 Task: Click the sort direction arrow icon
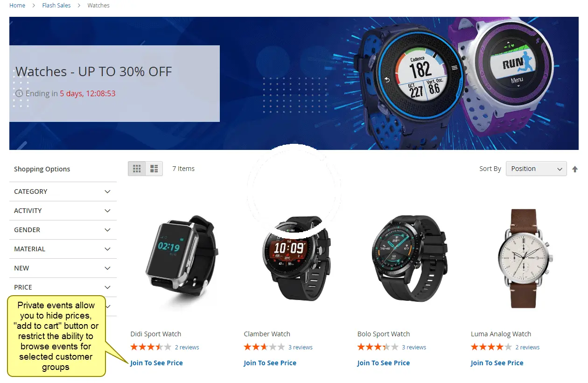[x=575, y=169]
